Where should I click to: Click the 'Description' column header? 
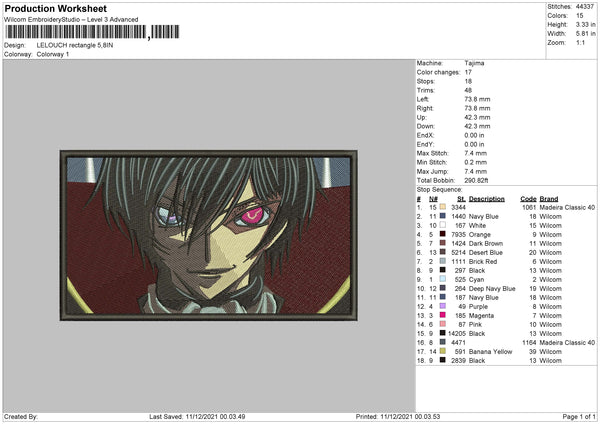point(487,199)
